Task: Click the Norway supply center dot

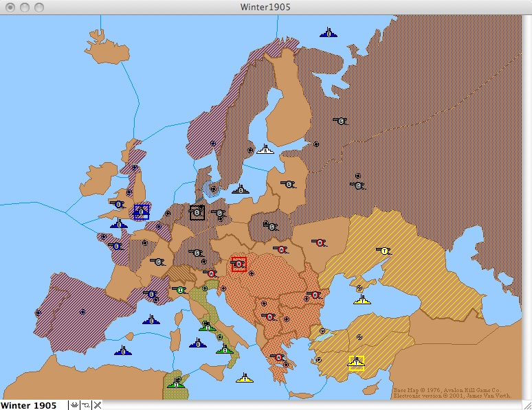Action: 213,144
